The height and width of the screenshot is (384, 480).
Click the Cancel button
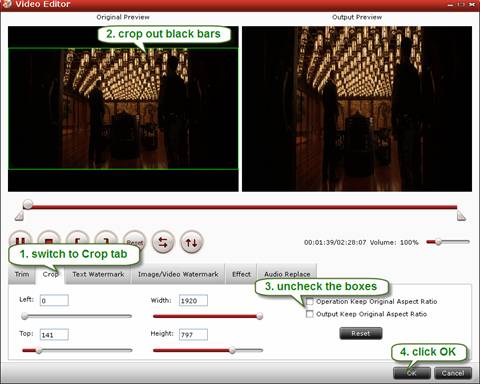[x=453, y=373]
